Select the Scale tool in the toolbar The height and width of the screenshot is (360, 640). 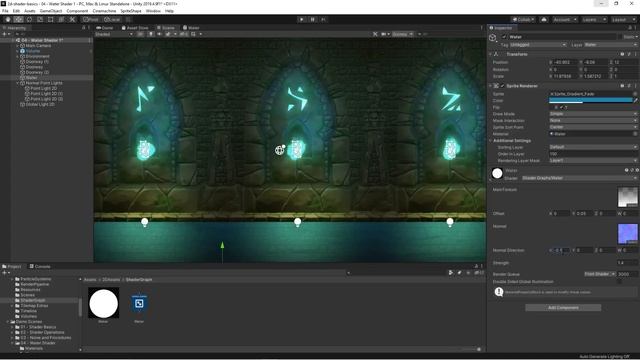pos(40,19)
